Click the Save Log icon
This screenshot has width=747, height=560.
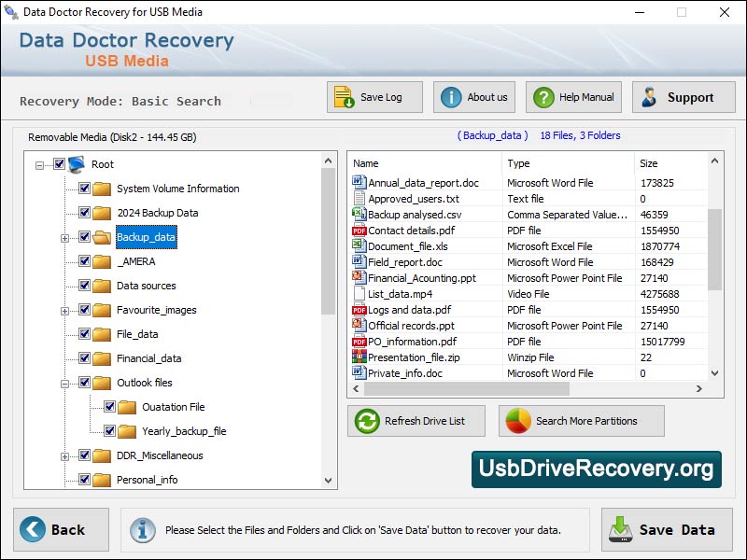tap(341, 97)
